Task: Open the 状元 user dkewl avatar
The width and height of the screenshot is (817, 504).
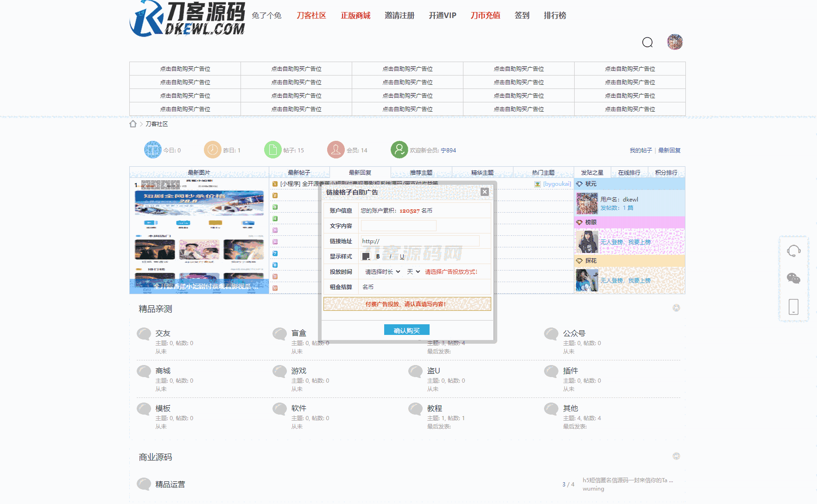Action: [x=587, y=203]
